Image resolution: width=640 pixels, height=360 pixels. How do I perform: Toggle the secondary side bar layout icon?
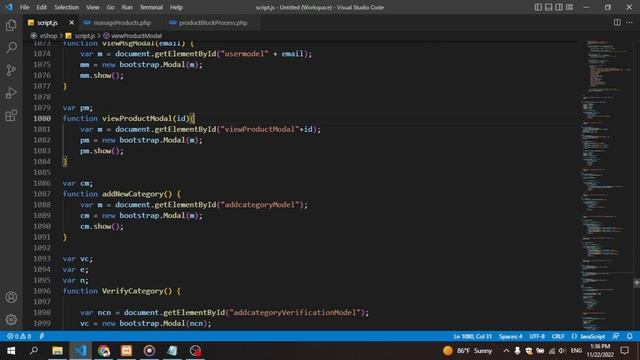[559, 7]
